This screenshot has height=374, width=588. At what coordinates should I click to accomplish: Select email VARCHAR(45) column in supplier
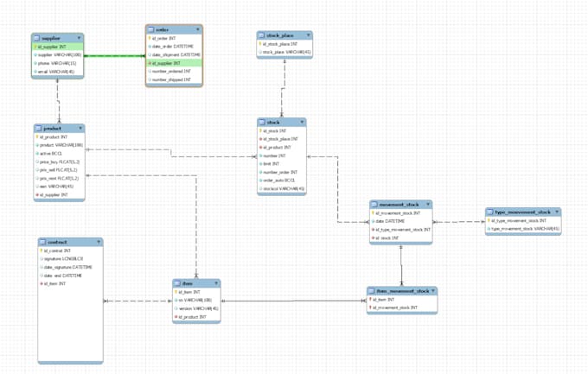pos(58,72)
